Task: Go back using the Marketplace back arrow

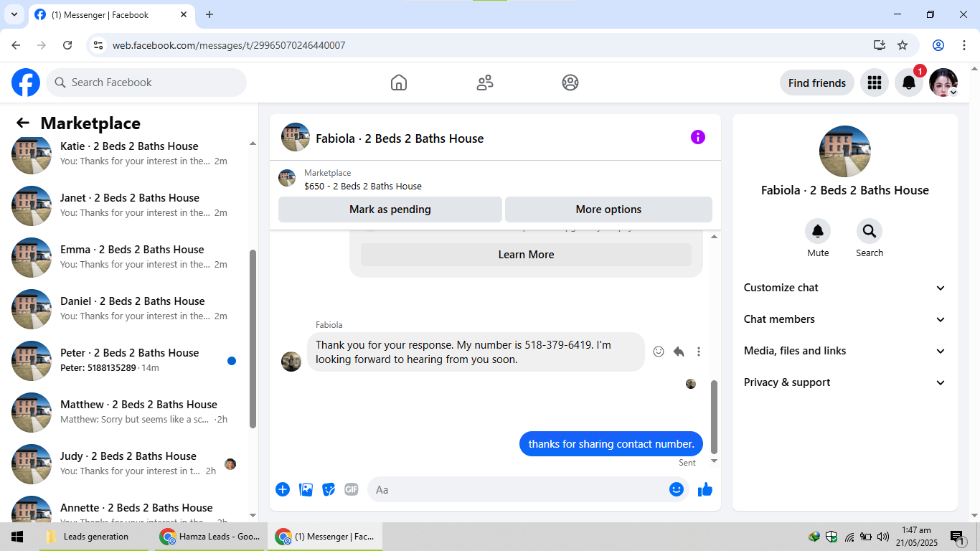Action: pos(23,123)
